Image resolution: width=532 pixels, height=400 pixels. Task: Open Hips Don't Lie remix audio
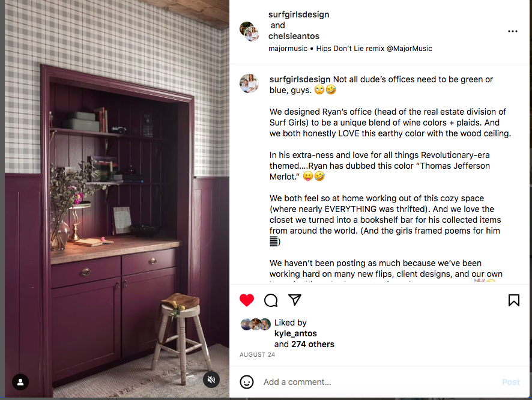click(x=374, y=49)
